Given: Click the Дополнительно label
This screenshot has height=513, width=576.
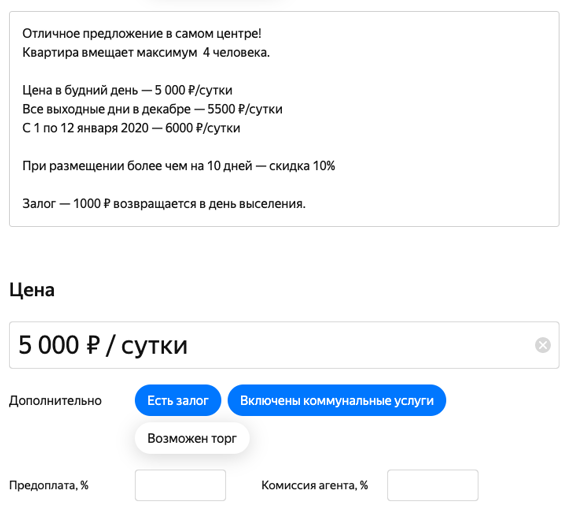Looking at the screenshot, I should point(55,401).
